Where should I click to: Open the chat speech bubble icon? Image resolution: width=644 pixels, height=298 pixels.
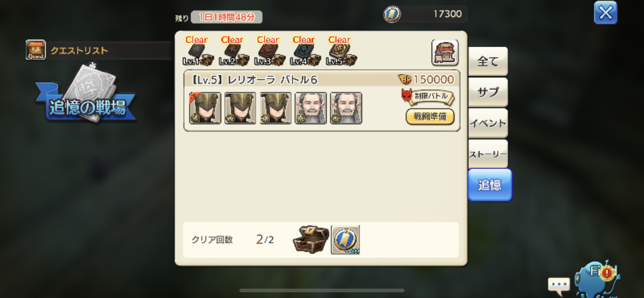(559, 284)
